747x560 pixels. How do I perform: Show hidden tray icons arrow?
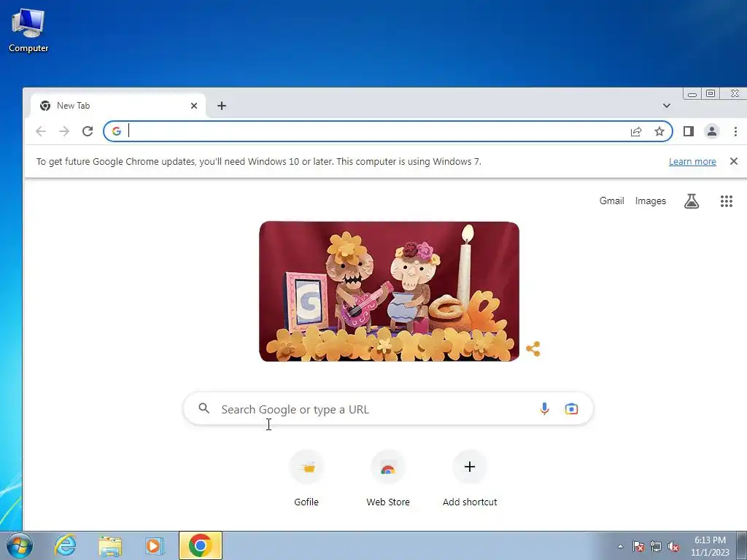[620, 547]
